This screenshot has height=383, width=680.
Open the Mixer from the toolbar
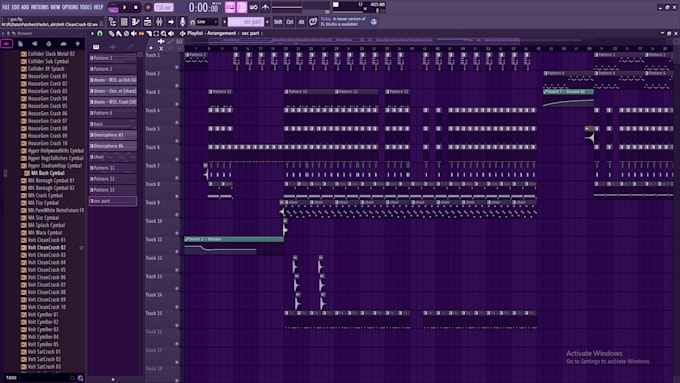159,22
